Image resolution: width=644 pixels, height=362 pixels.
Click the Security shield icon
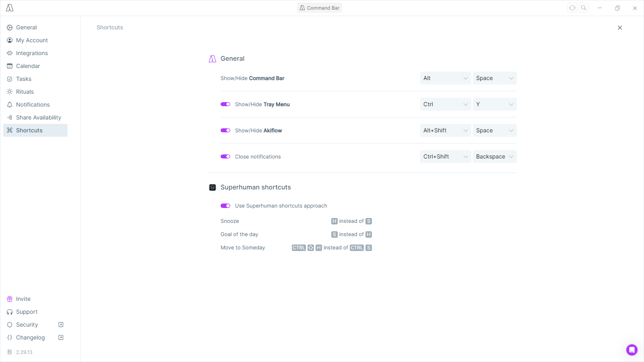(x=10, y=325)
